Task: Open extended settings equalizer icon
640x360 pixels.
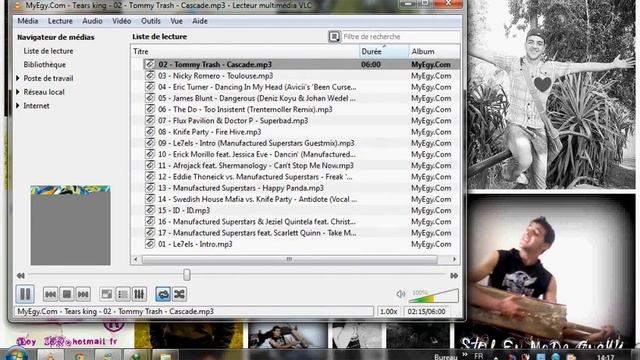Action: (x=139, y=294)
